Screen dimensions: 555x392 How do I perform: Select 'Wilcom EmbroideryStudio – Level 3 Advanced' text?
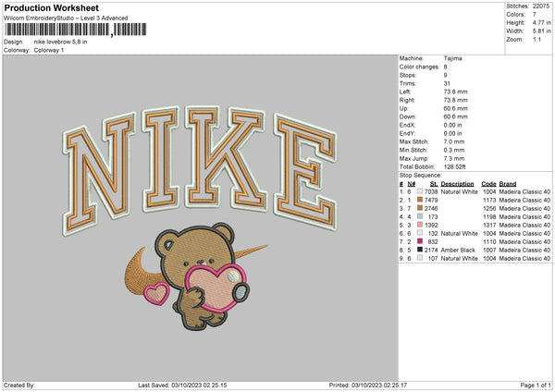point(66,18)
